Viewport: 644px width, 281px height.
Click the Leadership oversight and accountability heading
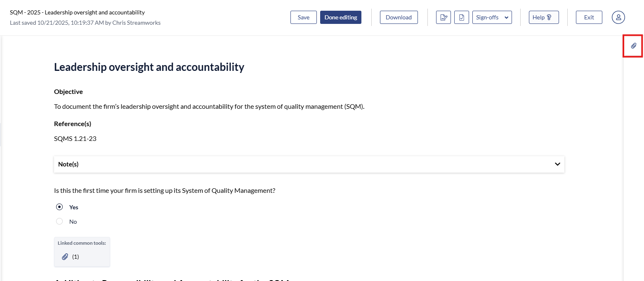[x=149, y=67]
